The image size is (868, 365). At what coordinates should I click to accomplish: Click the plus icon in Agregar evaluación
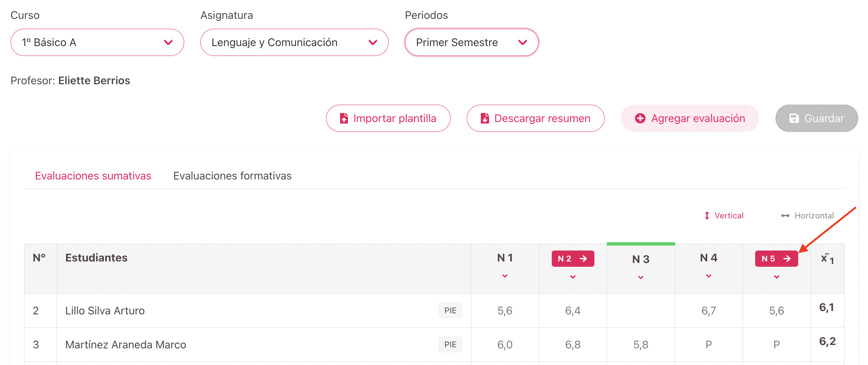tap(640, 118)
